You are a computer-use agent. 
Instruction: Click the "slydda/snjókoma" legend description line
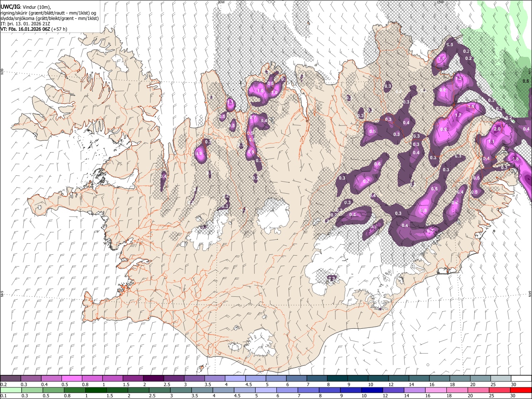[49, 18]
